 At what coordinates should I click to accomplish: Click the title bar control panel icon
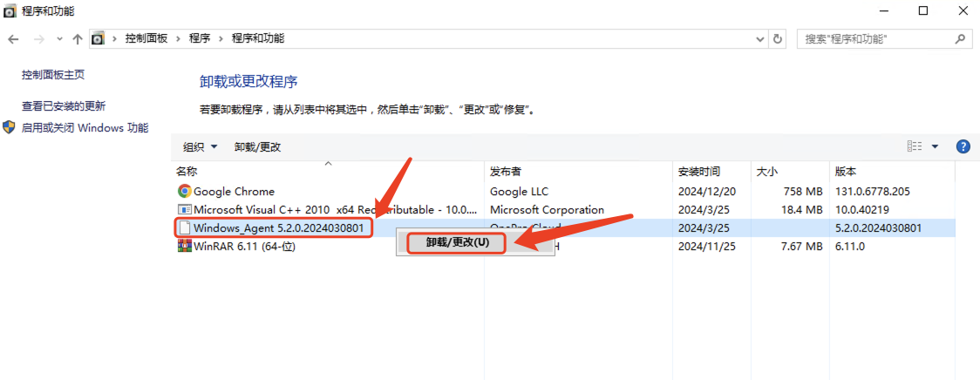coord(10,10)
